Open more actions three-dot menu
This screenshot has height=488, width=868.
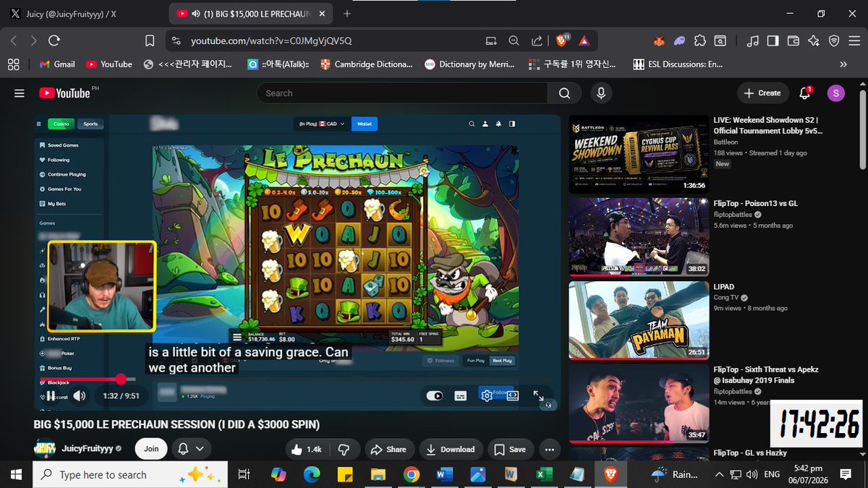pos(549,449)
